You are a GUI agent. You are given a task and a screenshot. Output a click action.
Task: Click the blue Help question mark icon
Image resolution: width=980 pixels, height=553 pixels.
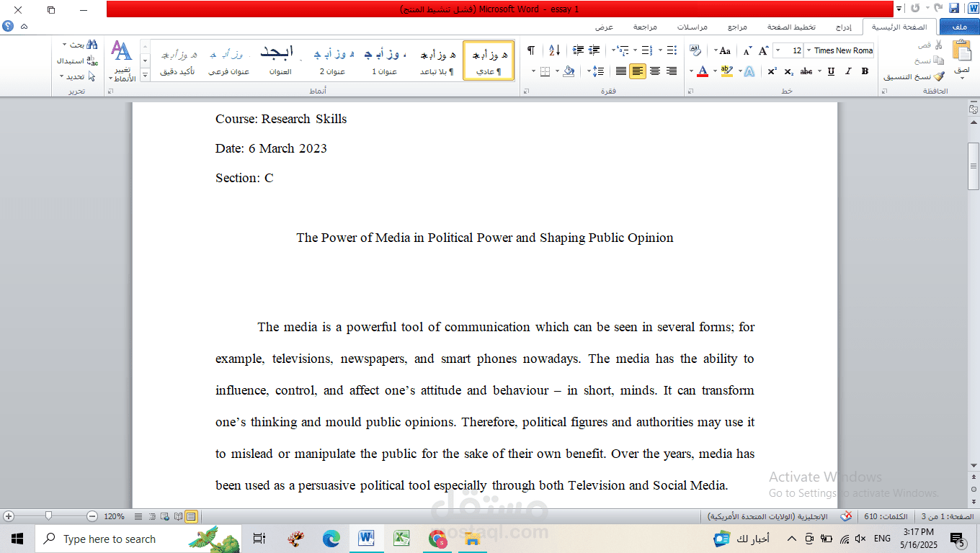tap(8, 26)
